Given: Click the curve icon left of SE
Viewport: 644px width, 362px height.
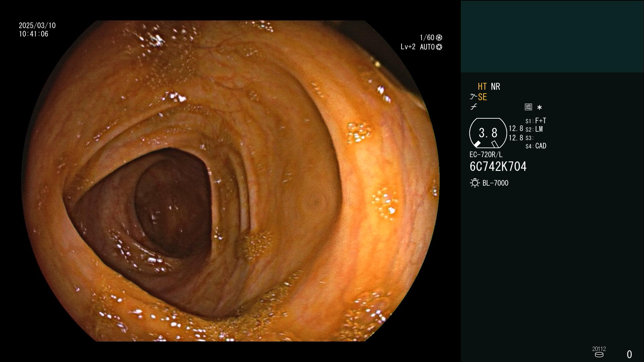Looking at the screenshot, I should point(473,97).
